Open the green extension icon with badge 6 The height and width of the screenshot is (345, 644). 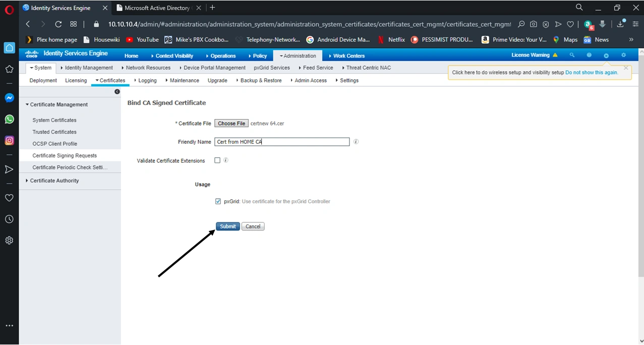point(589,24)
